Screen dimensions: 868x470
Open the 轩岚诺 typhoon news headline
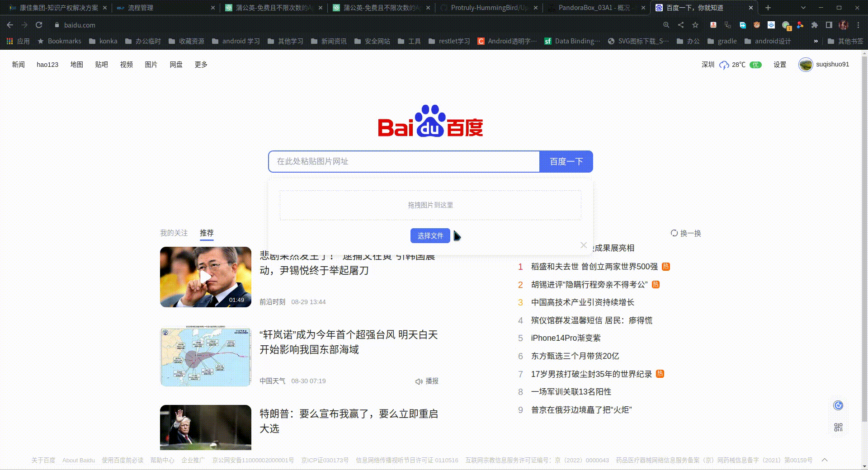click(349, 342)
